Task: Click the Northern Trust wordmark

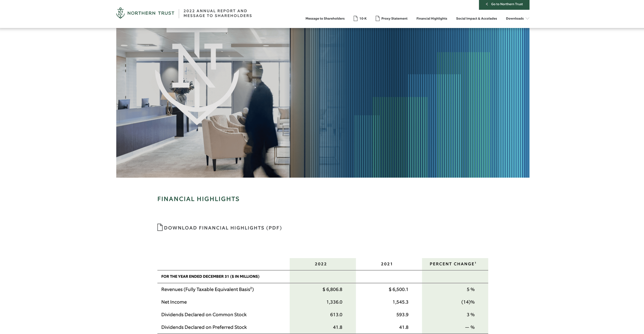Action: pos(151,13)
